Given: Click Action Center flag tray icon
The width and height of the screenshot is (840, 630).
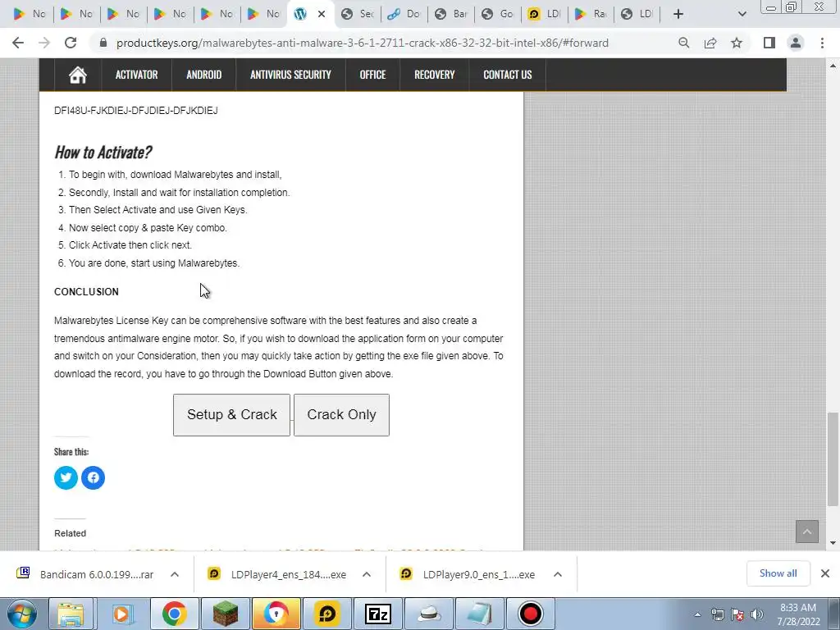Looking at the screenshot, I should [x=737, y=614].
